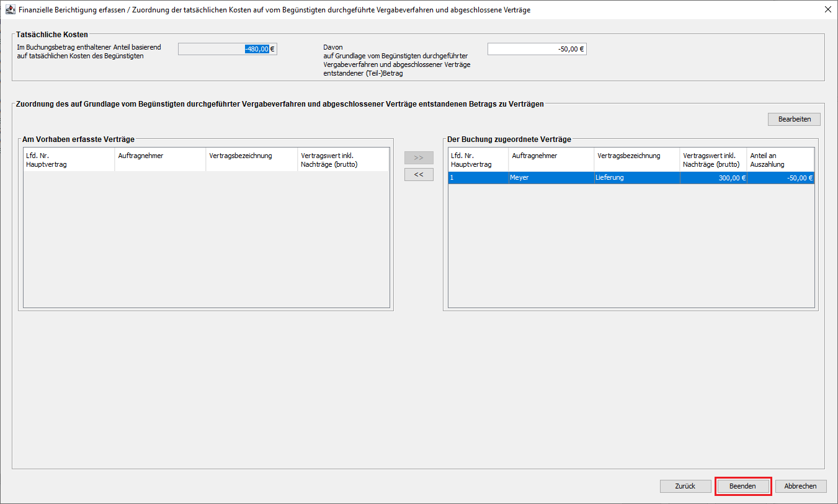Click the Anteil an Auszahlung column header
Screen dimensions: 838x504
click(x=780, y=160)
